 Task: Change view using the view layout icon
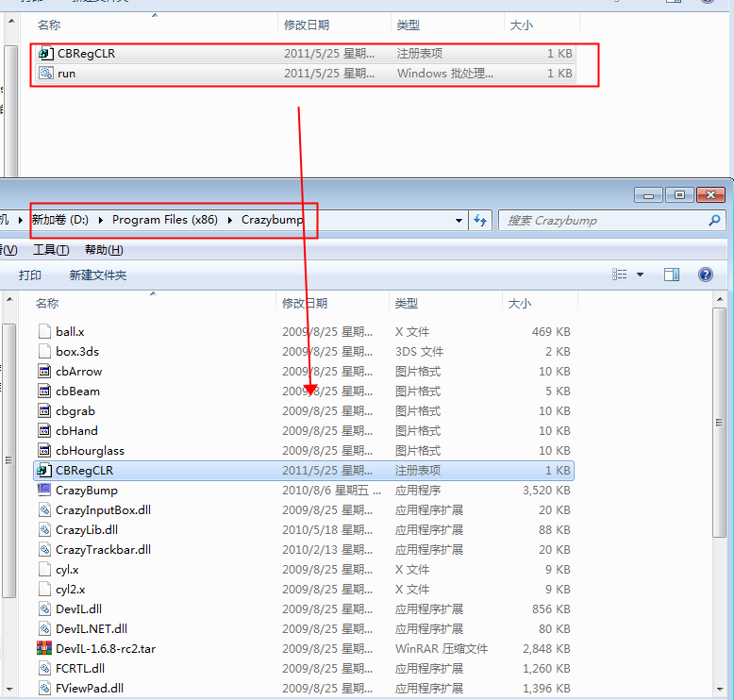pyautogui.click(x=620, y=275)
